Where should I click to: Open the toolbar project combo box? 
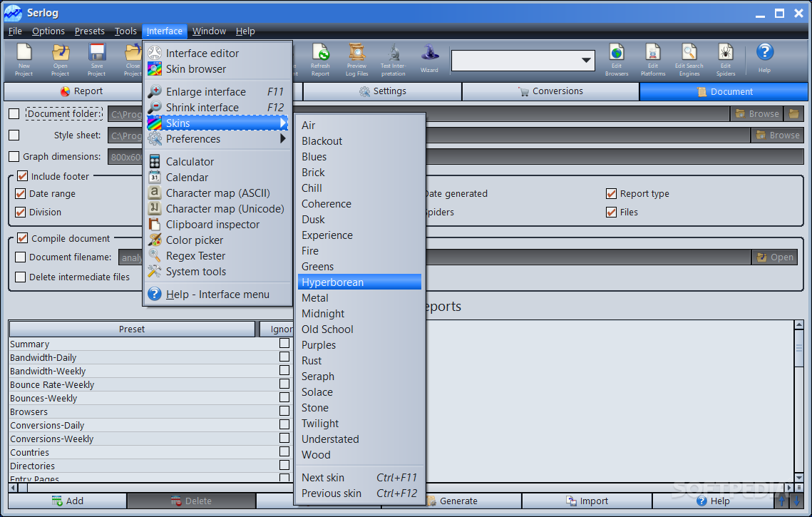coord(523,61)
